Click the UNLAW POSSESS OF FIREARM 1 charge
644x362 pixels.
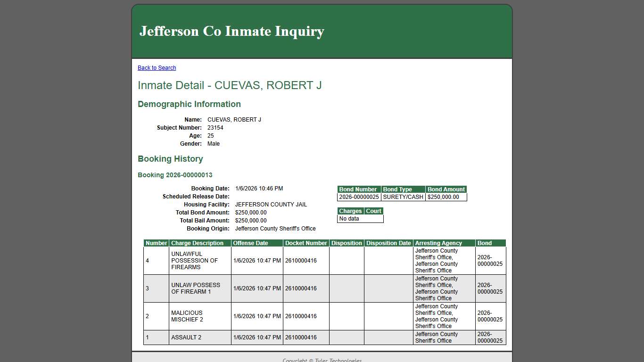click(195, 288)
